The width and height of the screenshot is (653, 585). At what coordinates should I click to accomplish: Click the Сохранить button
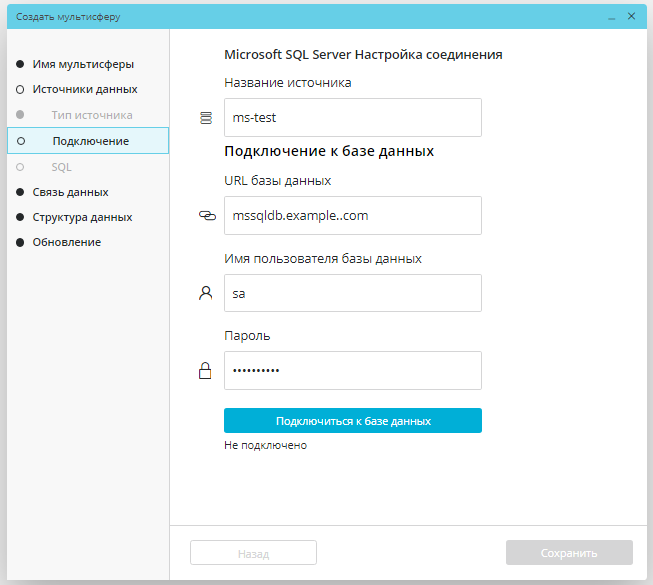[569, 553]
